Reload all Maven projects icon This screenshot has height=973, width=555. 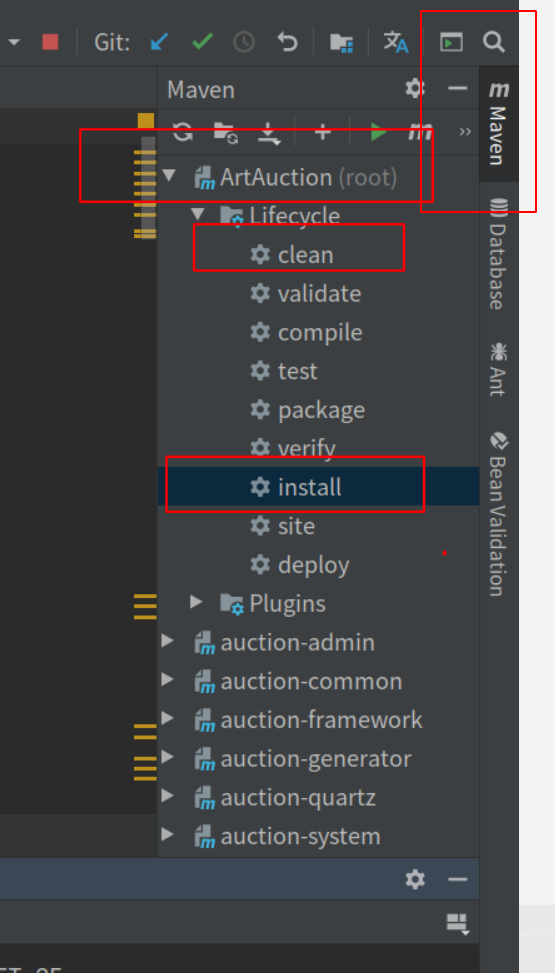183,132
